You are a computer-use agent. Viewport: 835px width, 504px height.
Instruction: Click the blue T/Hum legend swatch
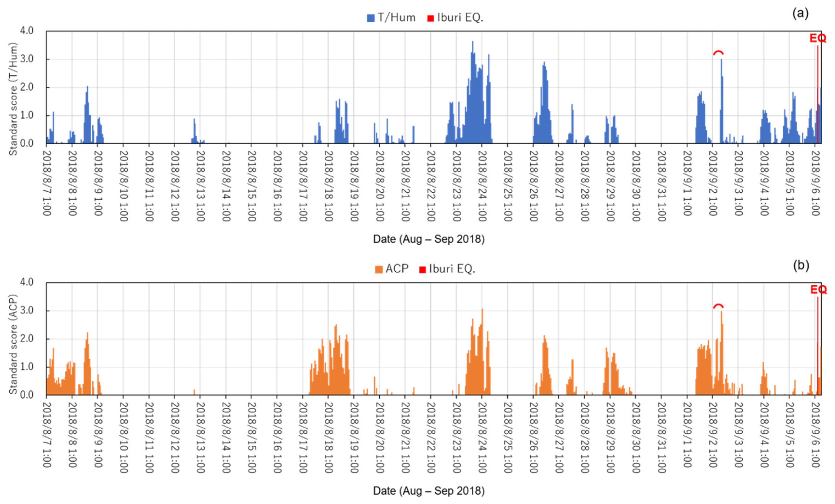point(370,18)
